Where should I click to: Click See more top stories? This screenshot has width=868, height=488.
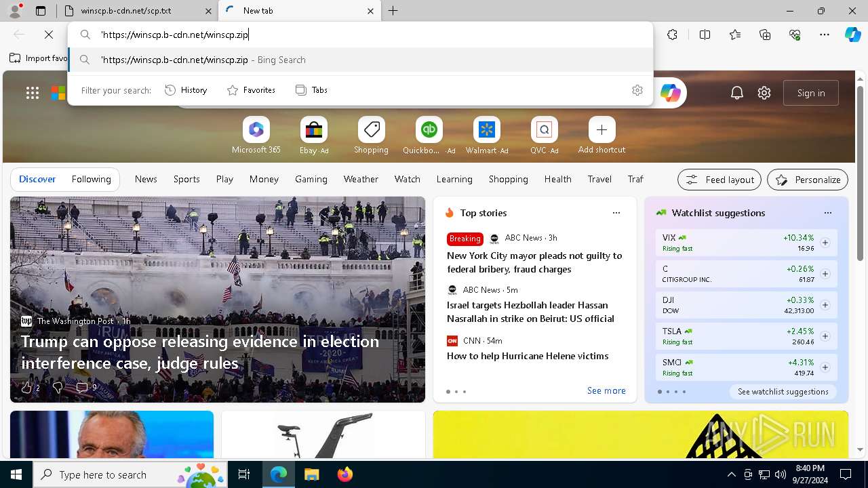click(x=606, y=390)
